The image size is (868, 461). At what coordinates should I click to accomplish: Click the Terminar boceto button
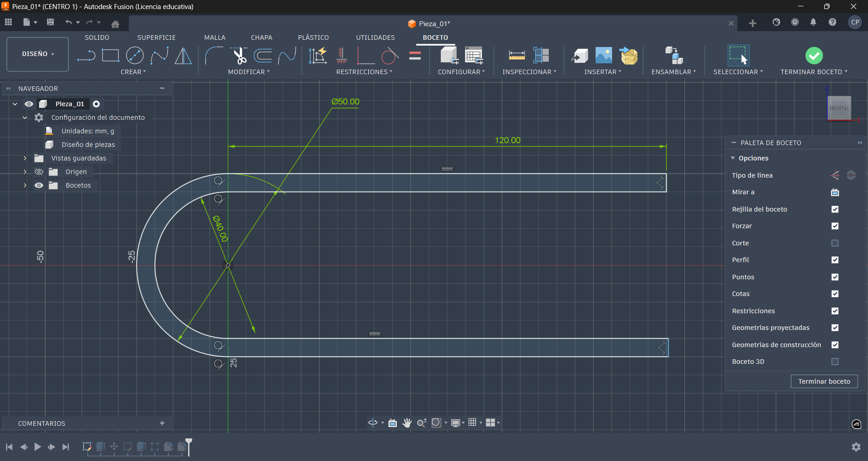[824, 381]
